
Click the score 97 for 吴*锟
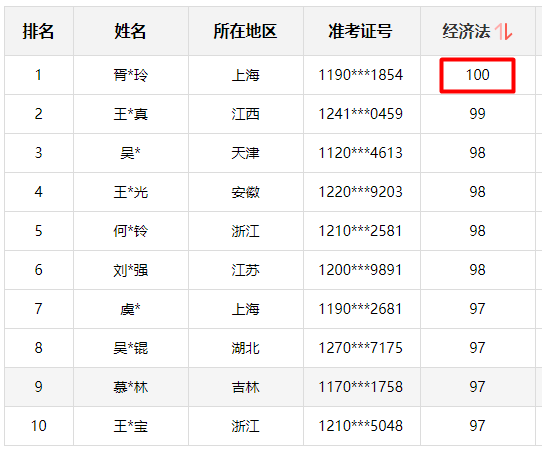tap(477, 348)
